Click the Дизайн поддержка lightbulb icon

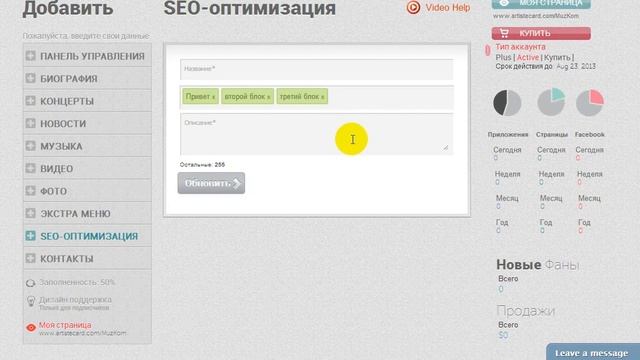[31, 301]
